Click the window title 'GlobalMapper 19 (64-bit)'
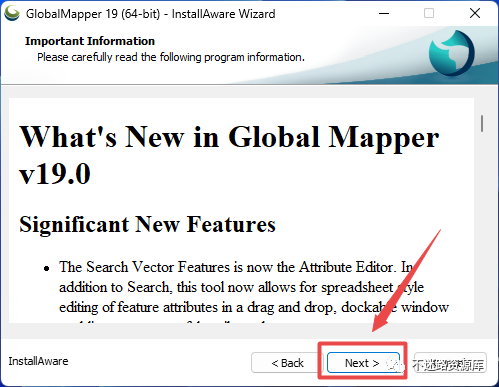The image size is (499, 387). click(93, 14)
